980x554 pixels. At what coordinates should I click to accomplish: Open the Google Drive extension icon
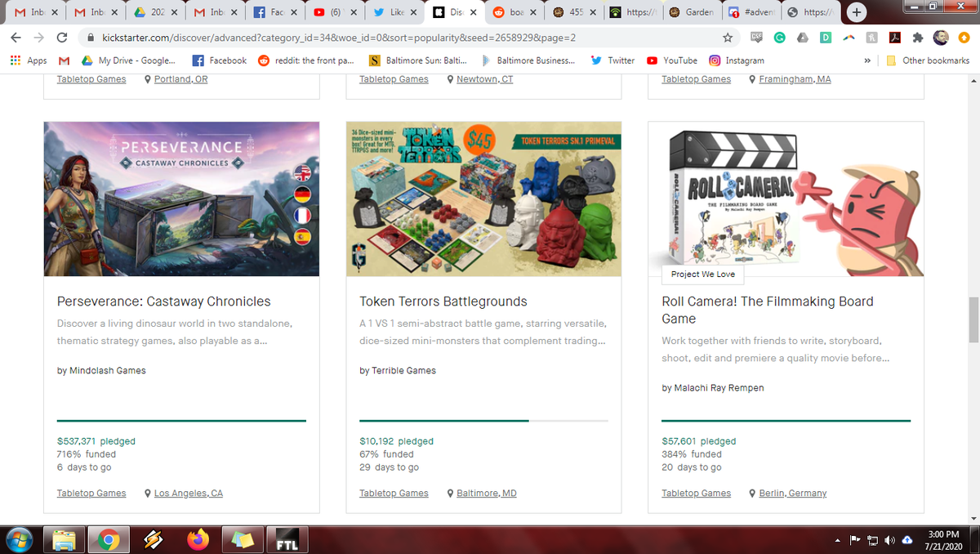(803, 38)
